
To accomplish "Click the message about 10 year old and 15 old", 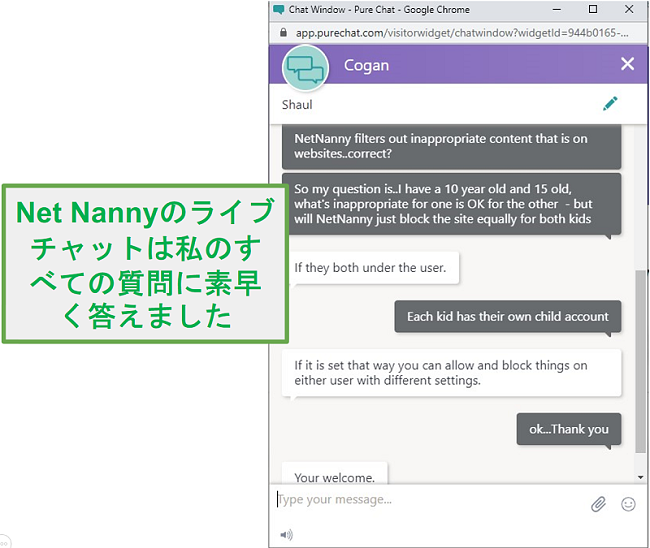I will (451, 204).
